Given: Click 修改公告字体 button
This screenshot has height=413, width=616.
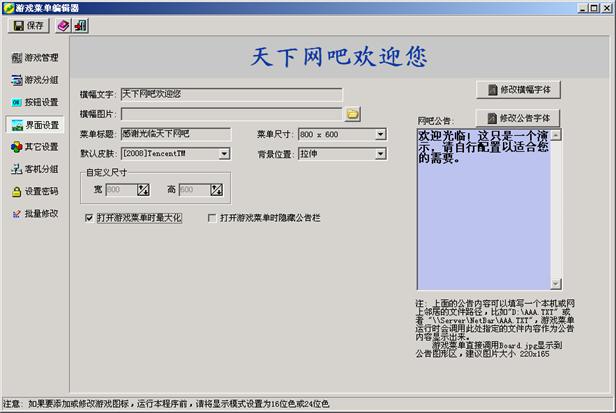Looking at the screenshot, I should click(x=518, y=117).
